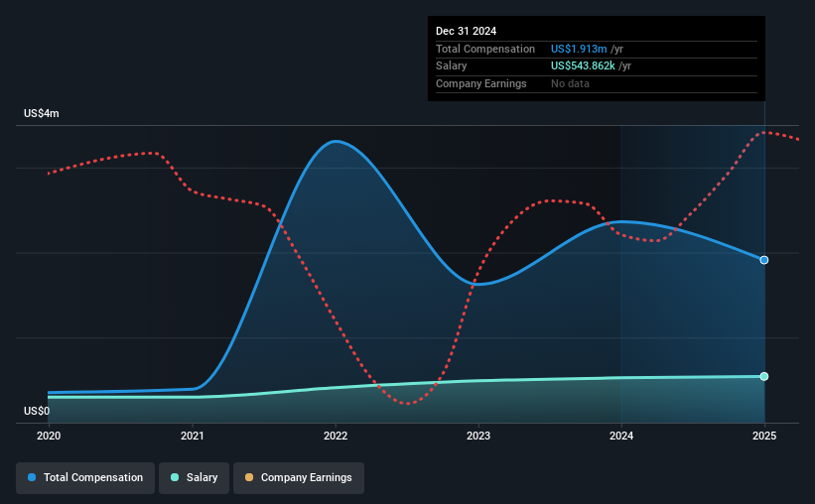Click the US$543.862k salary value

583,66
